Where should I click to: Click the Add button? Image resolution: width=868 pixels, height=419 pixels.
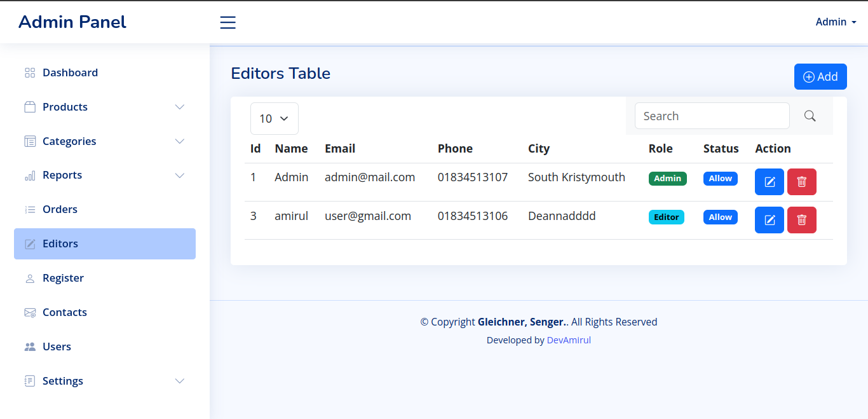coord(820,77)
